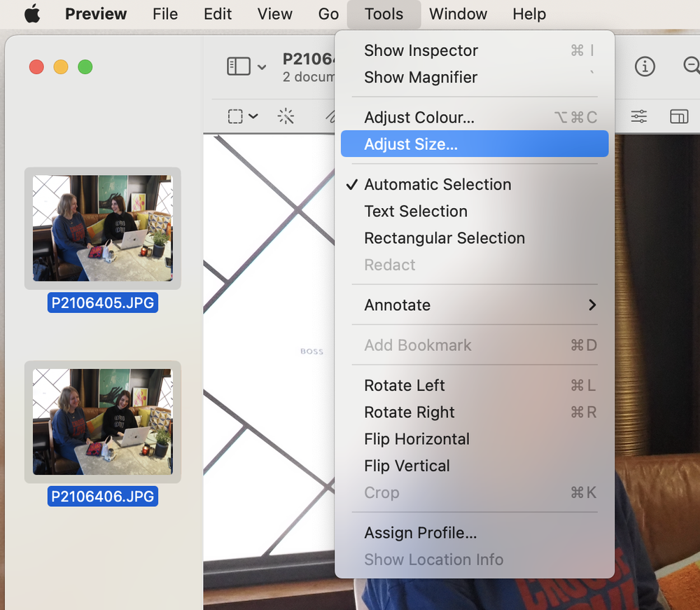Select Flip Horizontal menu item
700x610 pixels.
click(x=475, y=439)
